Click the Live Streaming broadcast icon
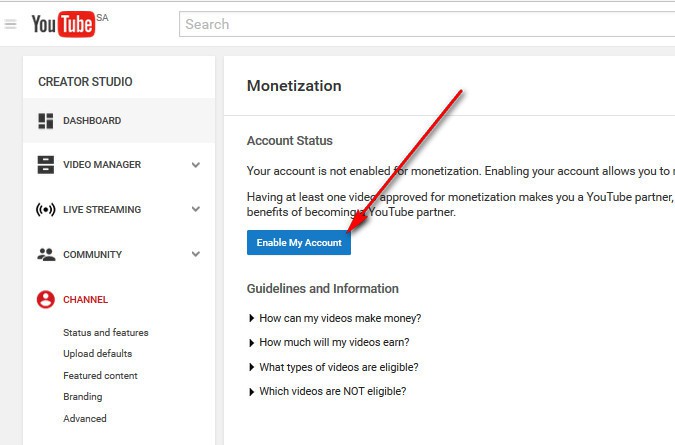The image size is (675, 445). [46, 210]
